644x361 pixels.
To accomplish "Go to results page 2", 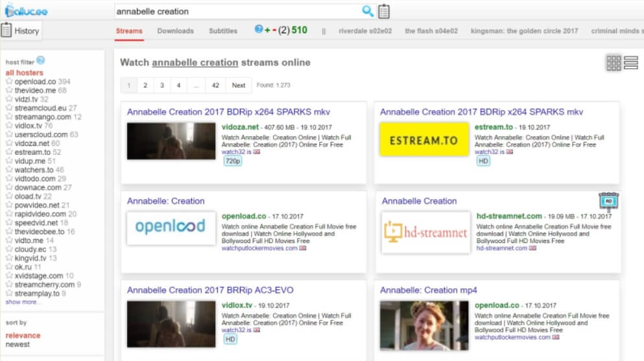I will [145, 86].
